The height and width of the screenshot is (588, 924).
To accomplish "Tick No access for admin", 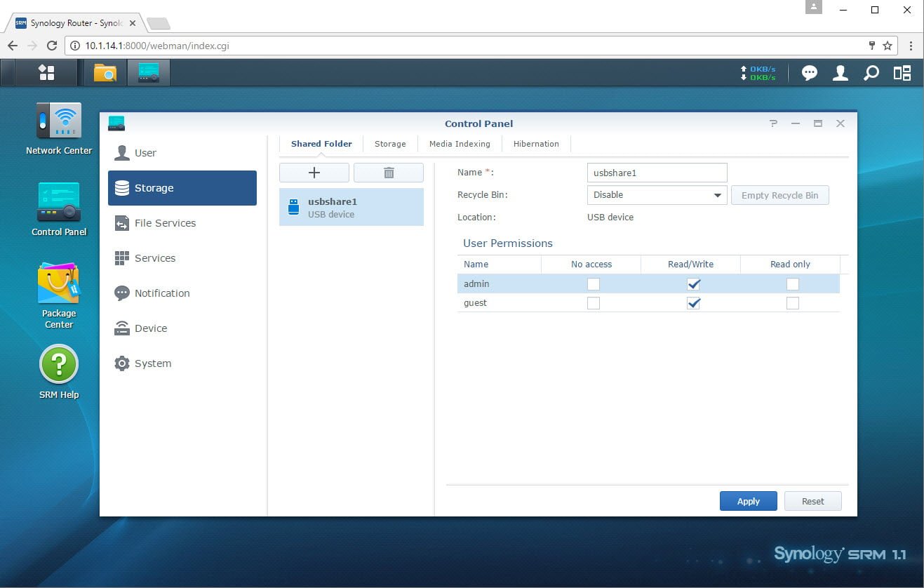I will pos(594,284).
